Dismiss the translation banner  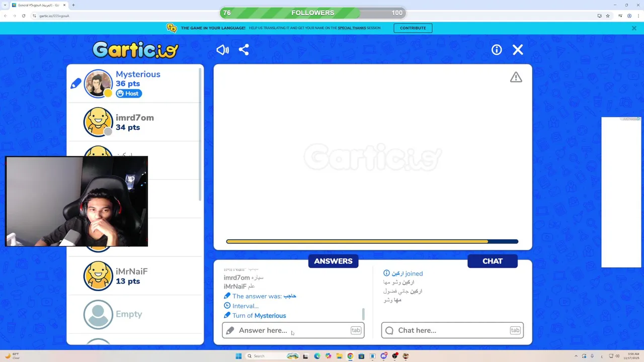pyautogui.click(x=634, y=28)
